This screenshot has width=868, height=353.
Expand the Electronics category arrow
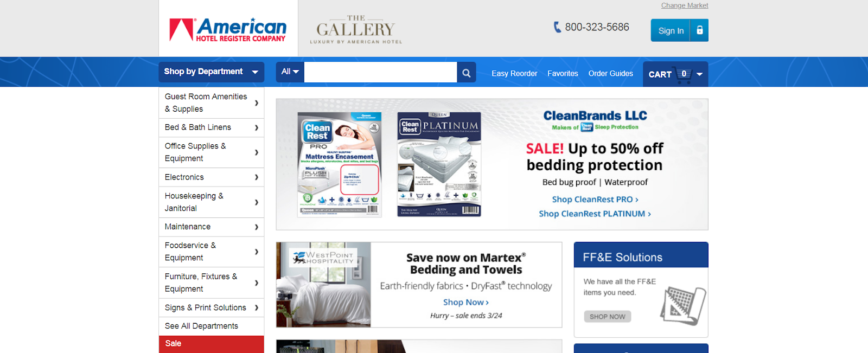257,177
